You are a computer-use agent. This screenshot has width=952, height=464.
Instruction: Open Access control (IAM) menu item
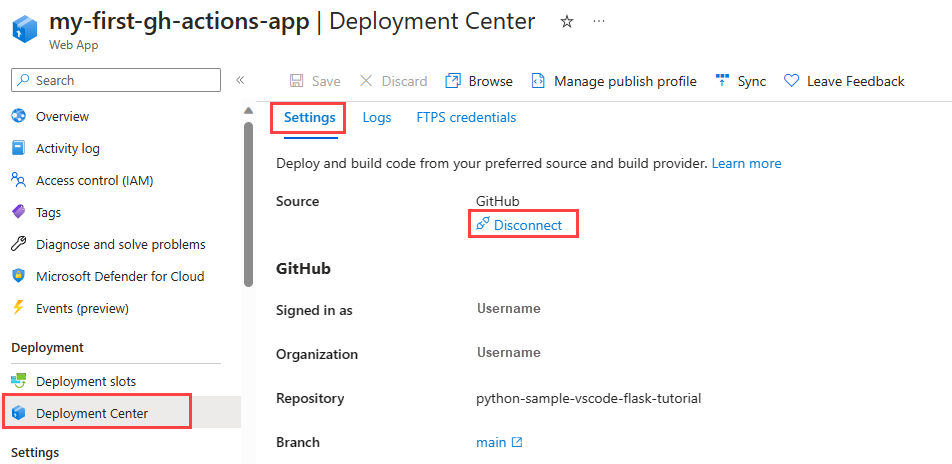point(95,181)
